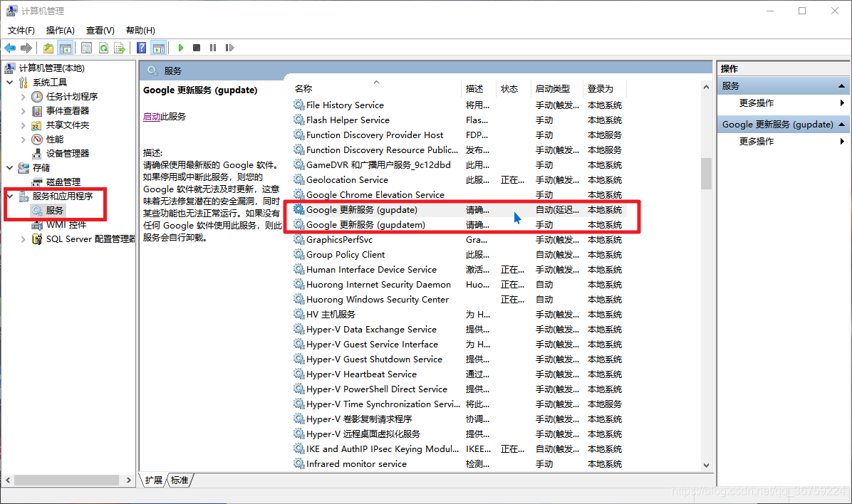Click gear icon of Geolocation Service
Viewport: 852px width, 504px height.
299,180
